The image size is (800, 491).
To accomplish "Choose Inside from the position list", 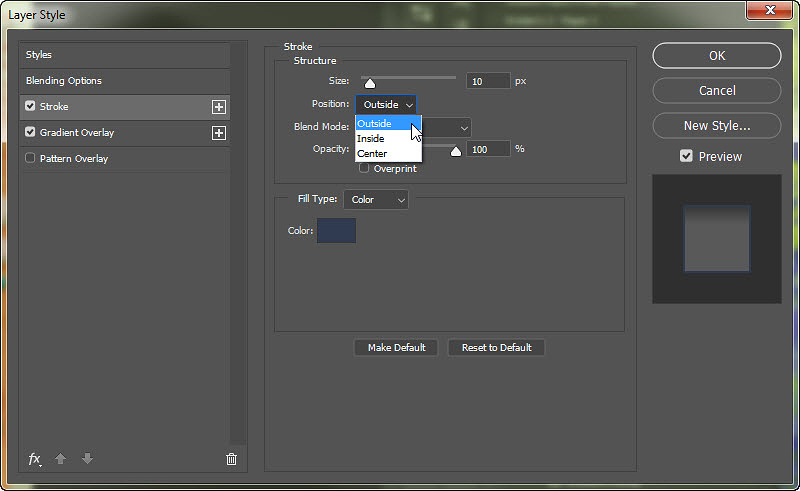I will [x=388, y=138].
